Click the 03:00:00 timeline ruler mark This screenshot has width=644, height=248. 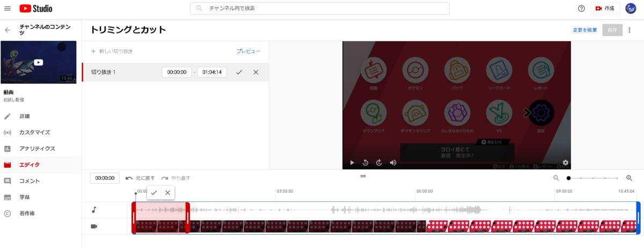point(284,191)
